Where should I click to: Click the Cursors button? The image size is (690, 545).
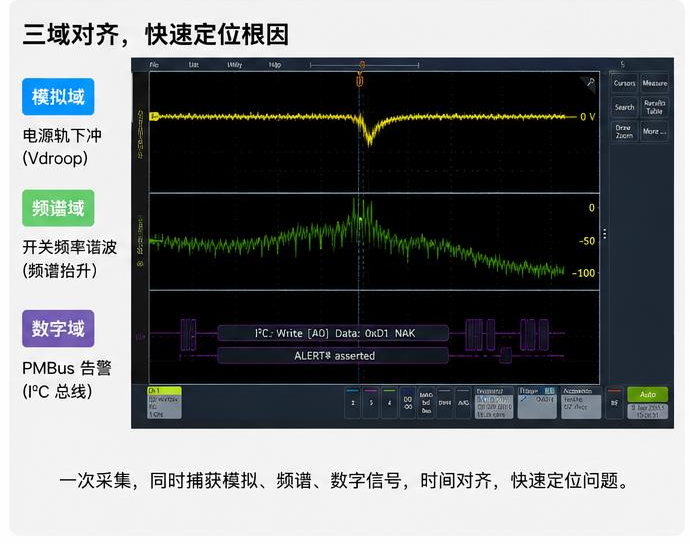624,83
